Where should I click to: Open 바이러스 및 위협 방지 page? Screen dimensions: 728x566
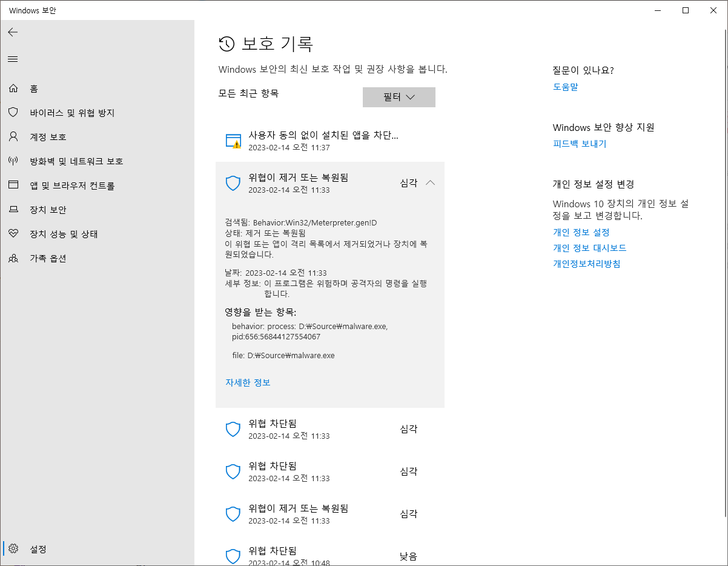pyautogui.click(x=97, y=113)
